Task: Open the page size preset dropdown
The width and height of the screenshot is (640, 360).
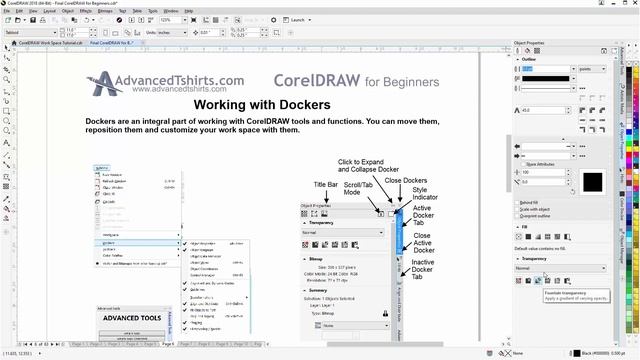Action: [31, 32]
